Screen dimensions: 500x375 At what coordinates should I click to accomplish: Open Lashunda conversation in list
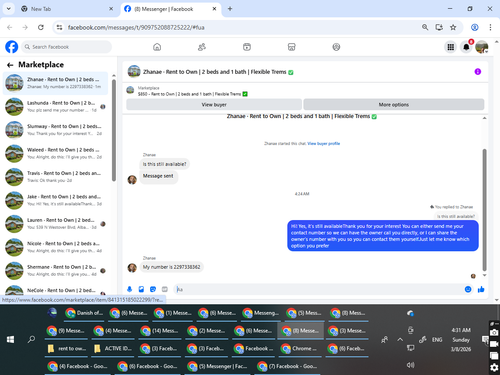[56, 107]
